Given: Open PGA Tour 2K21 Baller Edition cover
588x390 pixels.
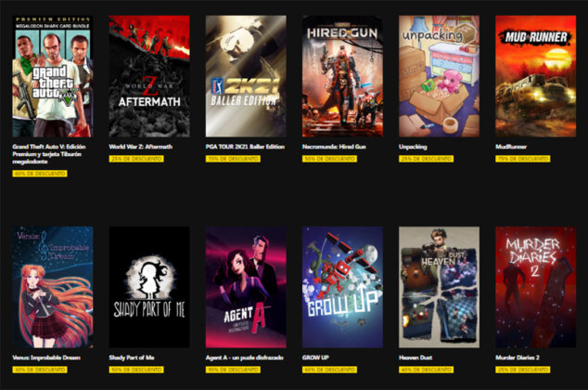Looking at the screenshot, I should [x=246, y=76].
